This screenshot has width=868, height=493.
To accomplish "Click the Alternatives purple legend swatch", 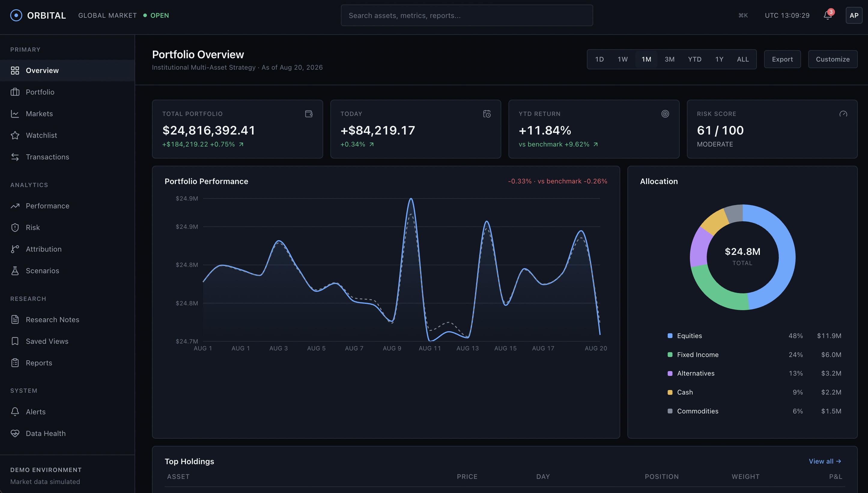I will tap(670, 374).
